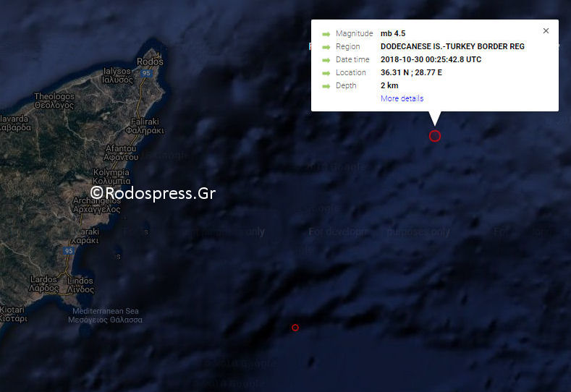
Task: Click the Kolympia map label
Action: point(111,176)
